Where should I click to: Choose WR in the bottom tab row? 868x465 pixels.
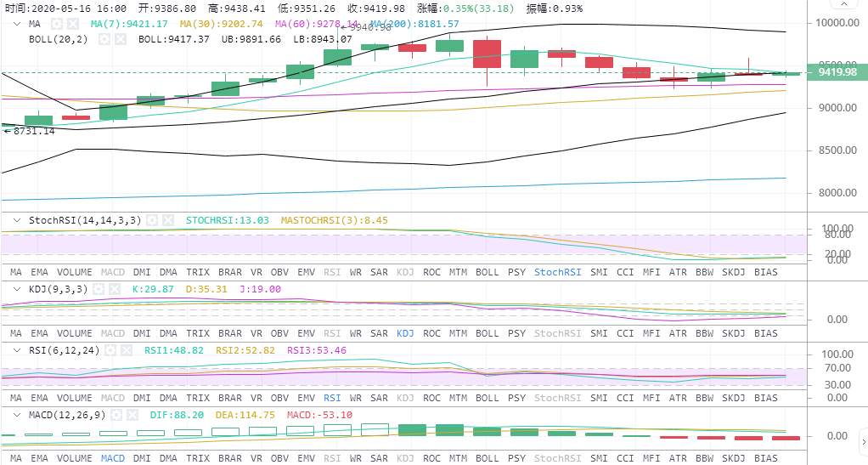click(x=355, y=458)
